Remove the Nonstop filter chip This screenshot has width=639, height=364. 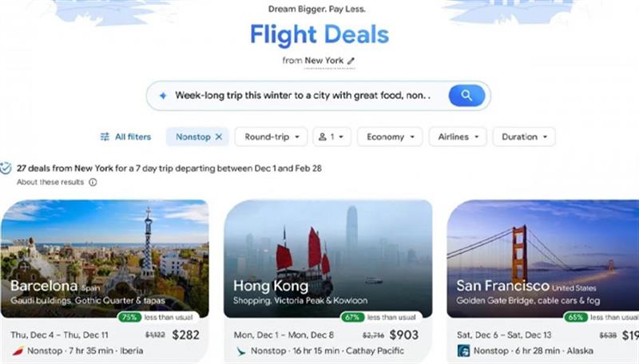click(219, 136)
